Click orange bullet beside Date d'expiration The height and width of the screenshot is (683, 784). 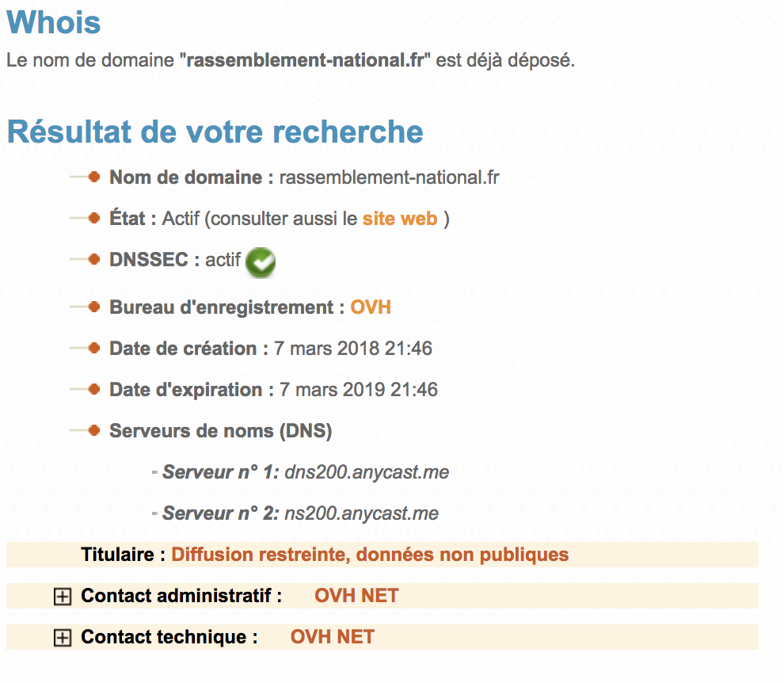(94, 389)
